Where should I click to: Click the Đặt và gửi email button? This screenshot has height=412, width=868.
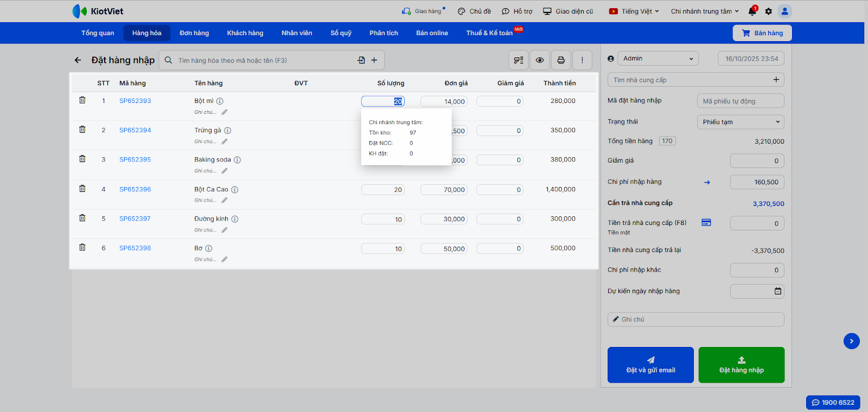(650, 365)
